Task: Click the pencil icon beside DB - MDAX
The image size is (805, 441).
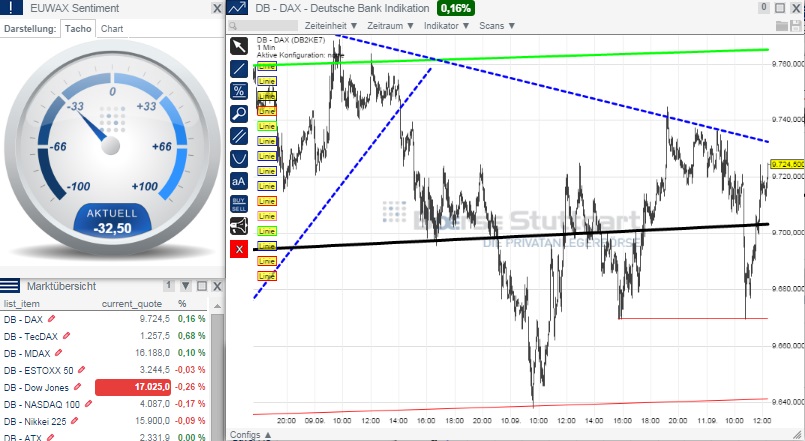Action: (x=59, y=353)
